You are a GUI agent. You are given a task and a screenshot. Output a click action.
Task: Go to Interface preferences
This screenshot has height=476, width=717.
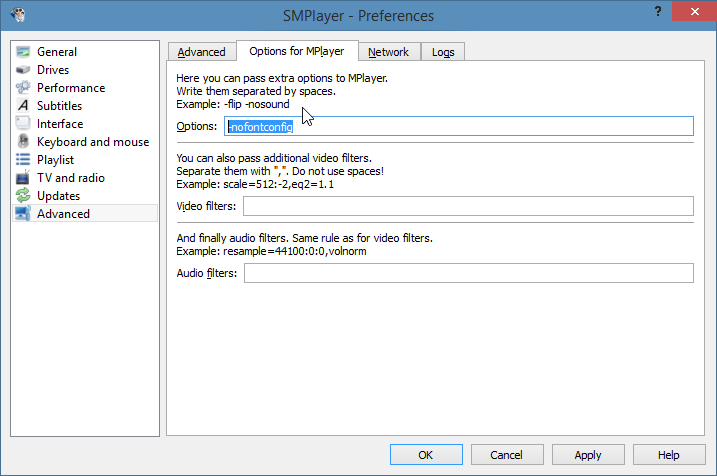pos(85,123)
